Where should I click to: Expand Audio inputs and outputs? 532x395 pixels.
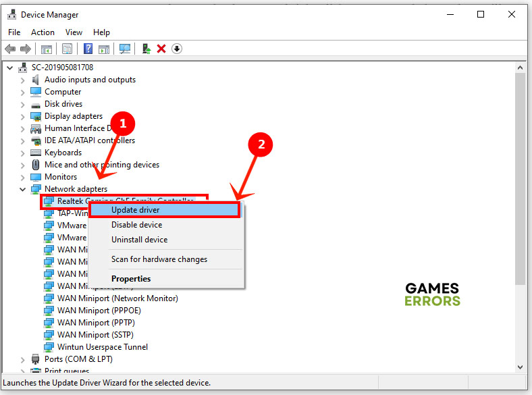point(22,80)
